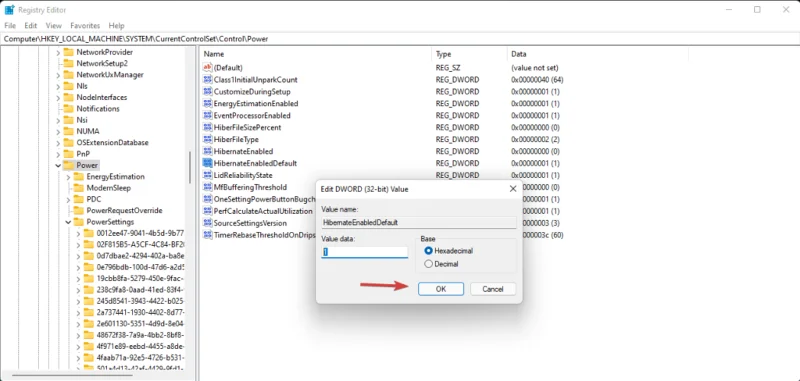Collapse the Power key
Screen dimensions: 800x381
click(58, 165)
